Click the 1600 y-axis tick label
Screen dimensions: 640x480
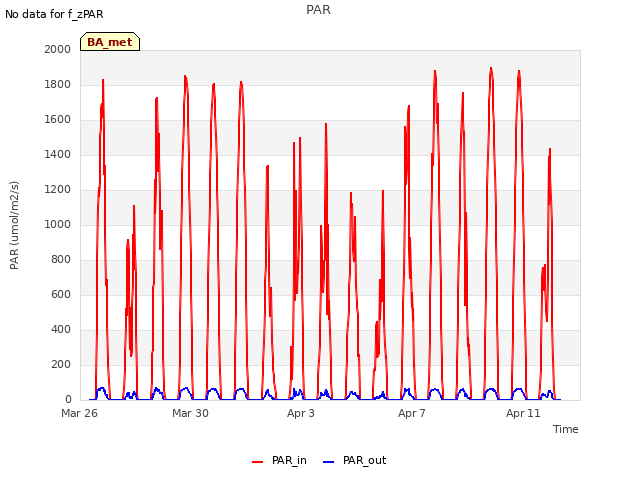click(58, 120)
